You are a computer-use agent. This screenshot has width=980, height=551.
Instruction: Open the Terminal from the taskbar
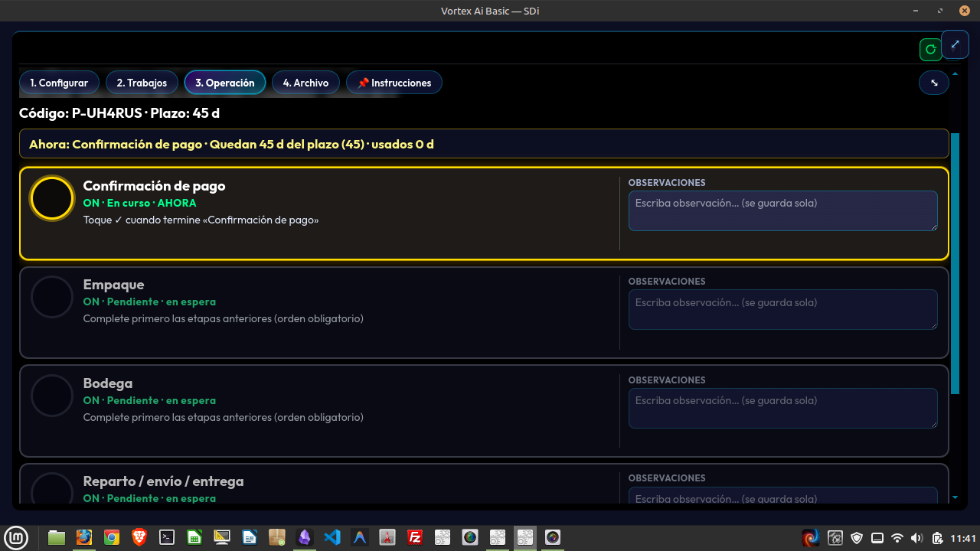[167, 537]
